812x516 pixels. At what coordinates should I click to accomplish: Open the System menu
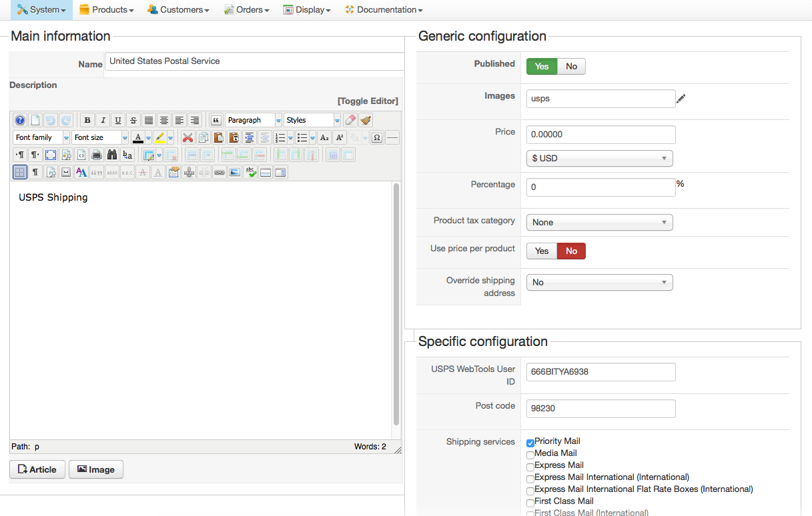pos(41,10)
